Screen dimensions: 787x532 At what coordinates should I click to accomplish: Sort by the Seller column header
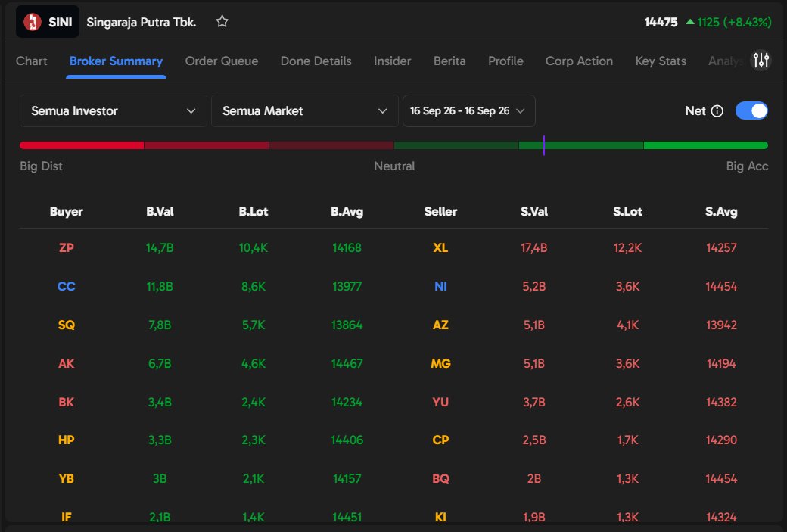[440, 211]
